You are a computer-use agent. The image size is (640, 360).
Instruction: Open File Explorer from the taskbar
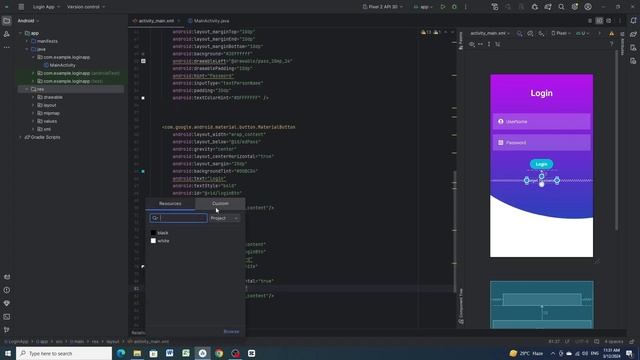click(x=137, y=353)
